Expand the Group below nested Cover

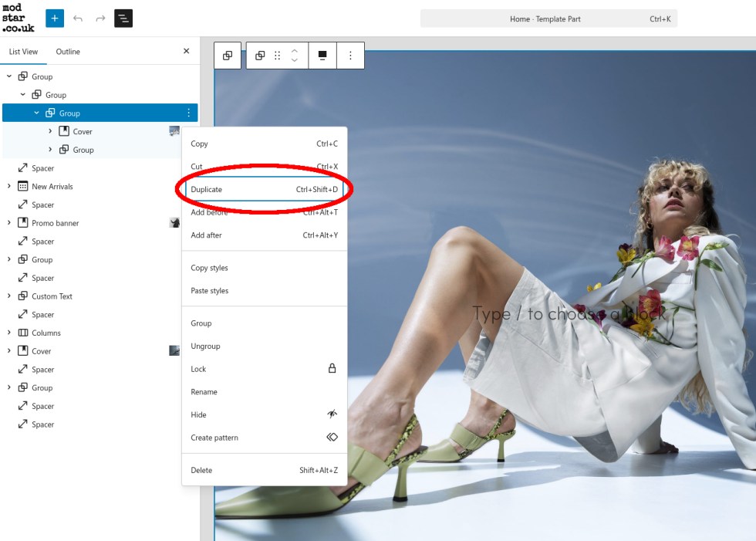tap(50, 150)
